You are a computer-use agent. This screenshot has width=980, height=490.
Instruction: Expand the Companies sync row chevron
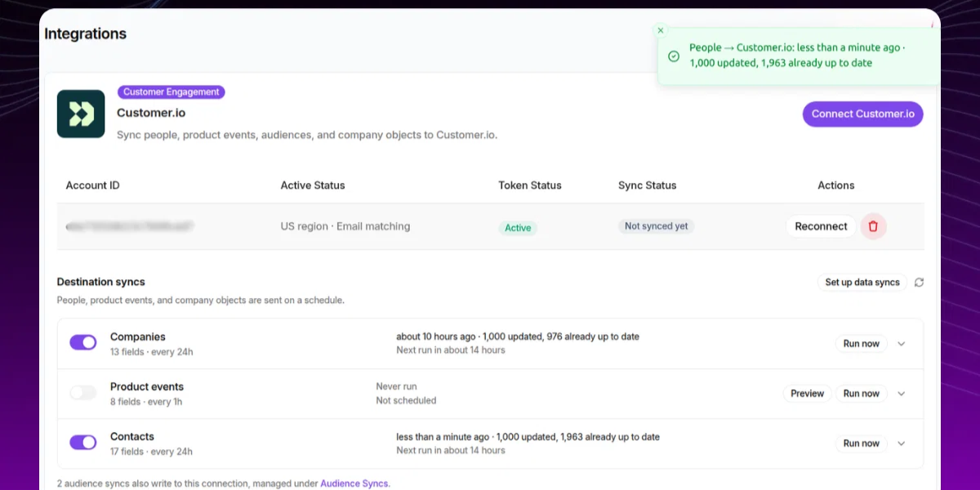pos(902,344)
